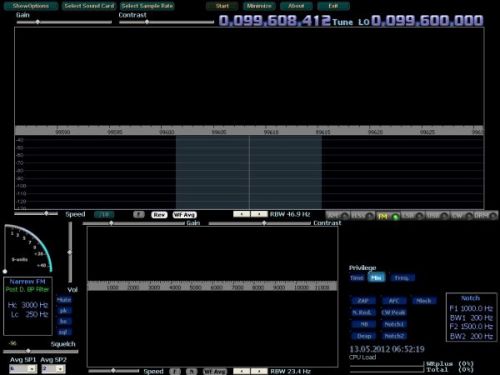The image size is (500, 375).
Task: Enable the CW Peak filter
Action: tap(393, 312)
